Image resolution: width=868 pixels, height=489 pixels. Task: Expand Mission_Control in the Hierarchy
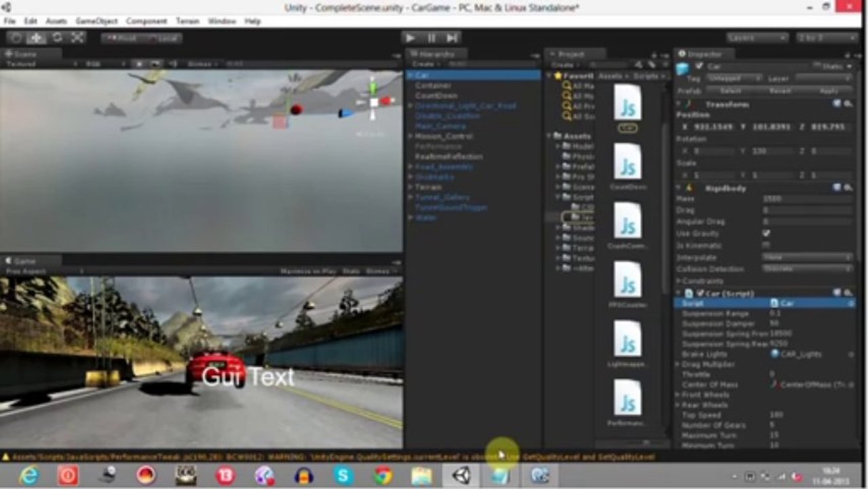410,136
